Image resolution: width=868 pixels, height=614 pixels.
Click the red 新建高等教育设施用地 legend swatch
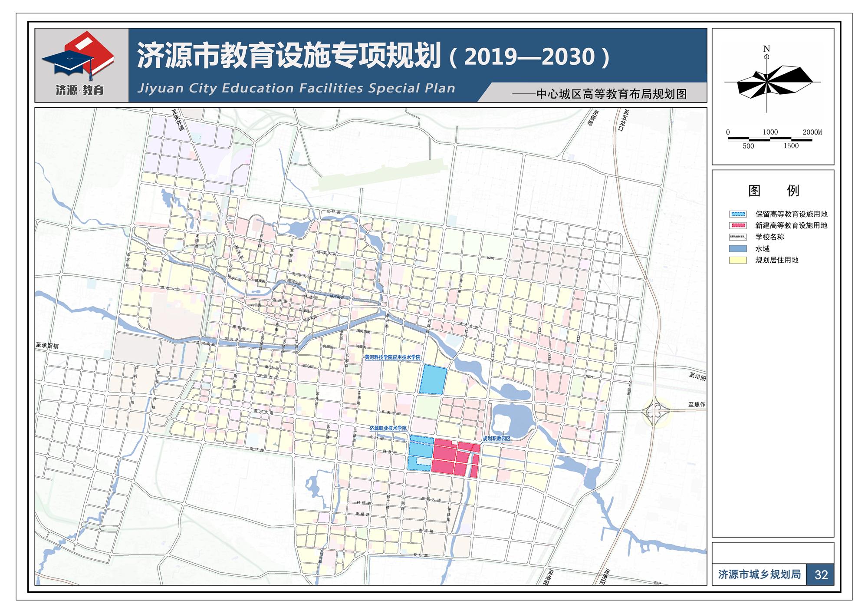(x=738, y=225)
